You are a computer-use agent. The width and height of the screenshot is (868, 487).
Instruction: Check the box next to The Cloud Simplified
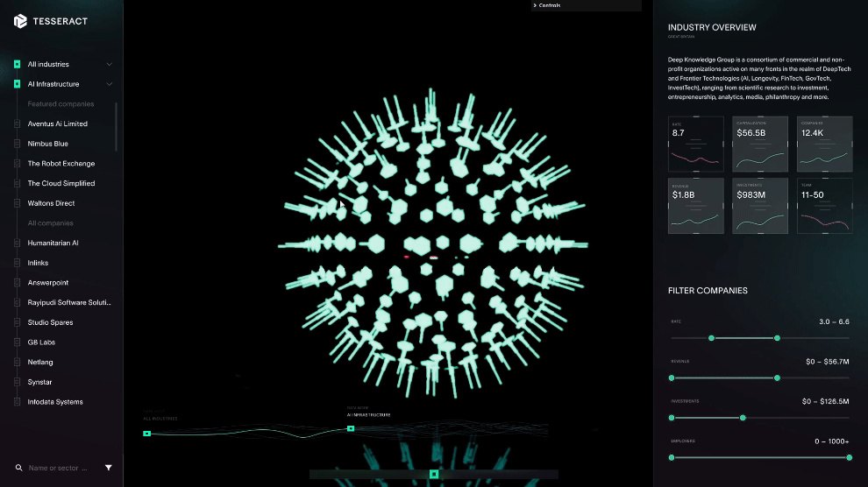18,184
